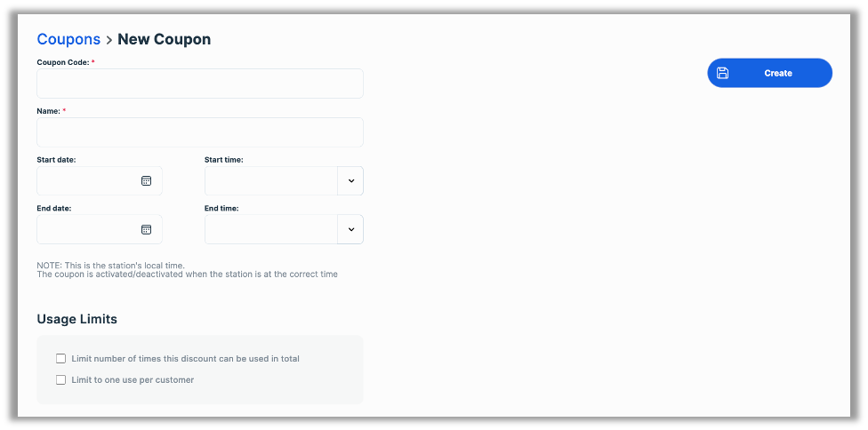Check the one use per customer box
Screen dimensions: 868x430
61,380
